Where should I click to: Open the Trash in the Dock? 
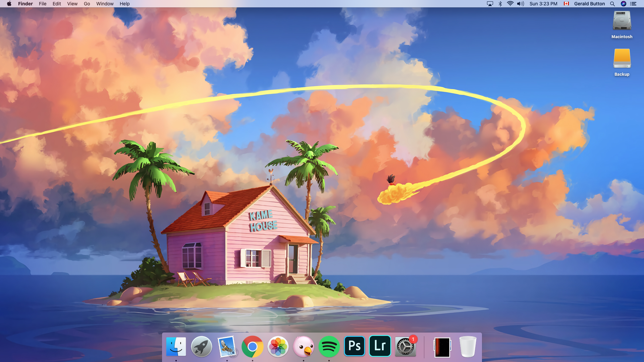coord(468,347)
